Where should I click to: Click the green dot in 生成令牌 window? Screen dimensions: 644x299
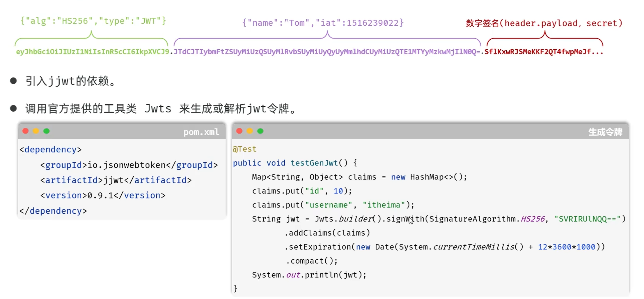click(260, 131)
